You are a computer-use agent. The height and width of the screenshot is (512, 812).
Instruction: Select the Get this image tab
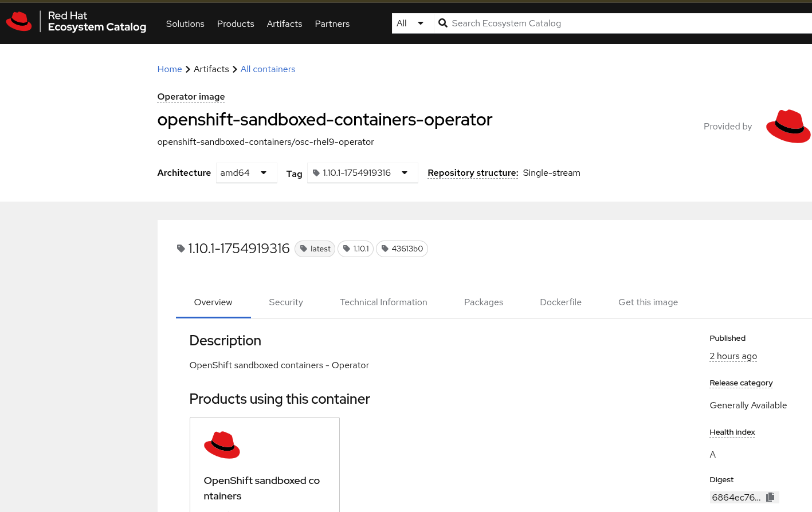pyautogui.click(x=648, y=302)
